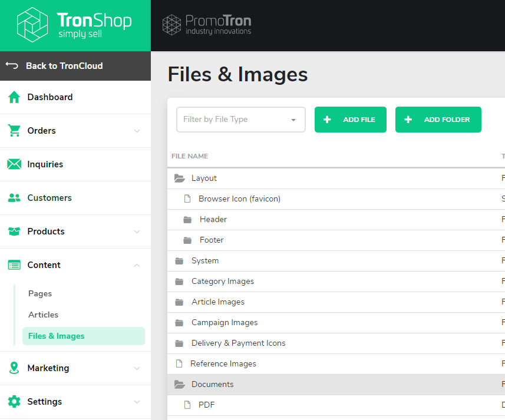This screenshot has height=420, width=505.
Task: Open the Pages submenu item
Action: click(40, 293)
